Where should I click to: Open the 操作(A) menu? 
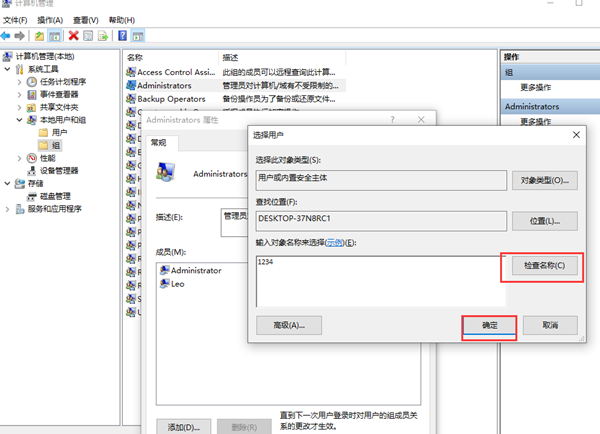click(49, 19)
